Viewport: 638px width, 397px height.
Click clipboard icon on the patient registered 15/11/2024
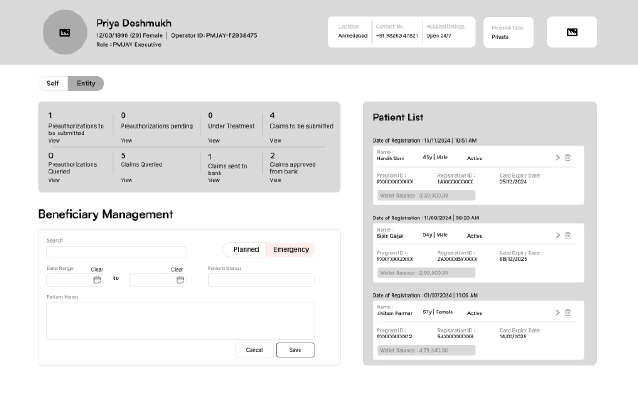568,157
